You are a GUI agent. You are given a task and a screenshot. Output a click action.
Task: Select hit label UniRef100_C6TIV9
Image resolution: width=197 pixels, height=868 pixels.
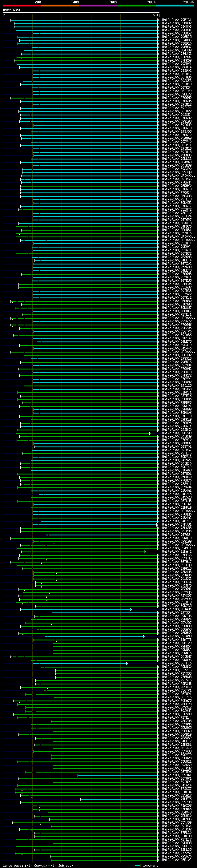tap(177, 91)
